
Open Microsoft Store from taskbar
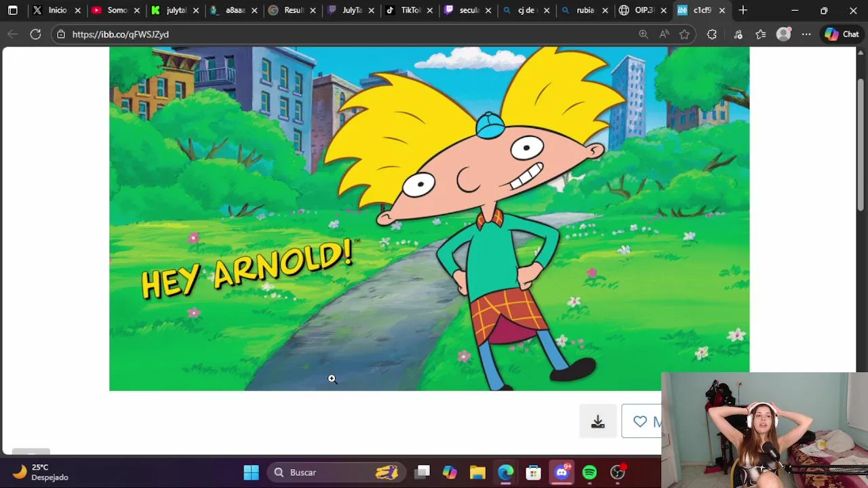[534, 472]
